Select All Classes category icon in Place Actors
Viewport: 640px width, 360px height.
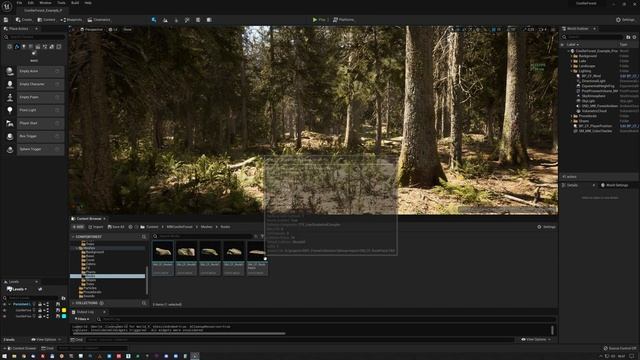59,47
